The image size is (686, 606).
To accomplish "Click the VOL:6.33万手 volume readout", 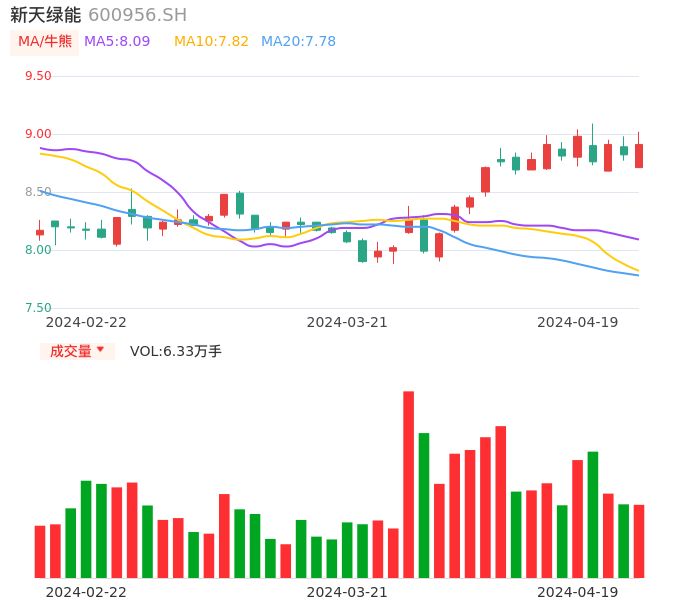I will click(x=176, y=351).
